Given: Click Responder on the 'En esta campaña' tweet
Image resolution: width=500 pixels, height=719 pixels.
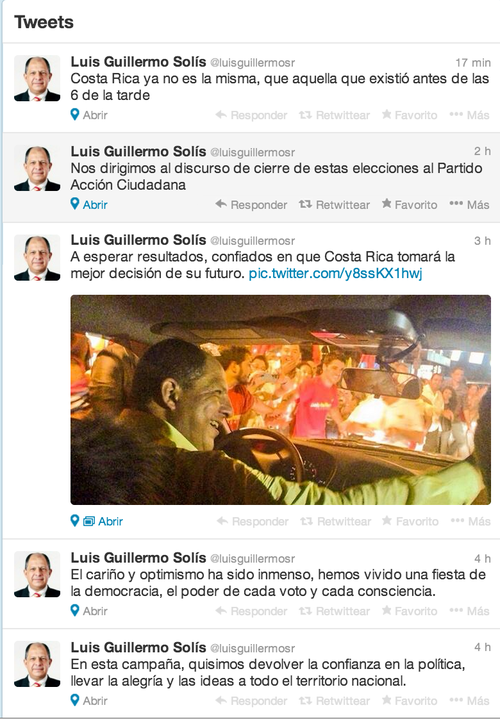Looking at the screenshot, I should 251,701.
